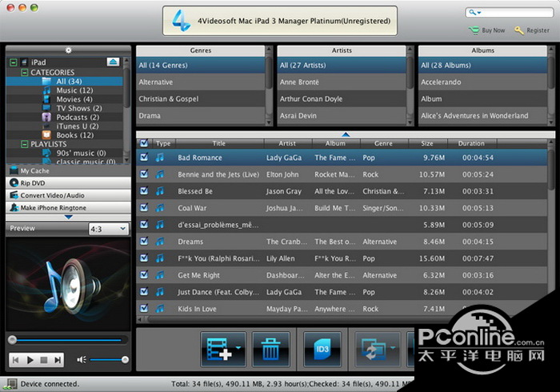Image resolution: width=560 pixels, height=392 pixels.
Task: Click the music note icon for Dreams
Action: (x=160, y=242)
